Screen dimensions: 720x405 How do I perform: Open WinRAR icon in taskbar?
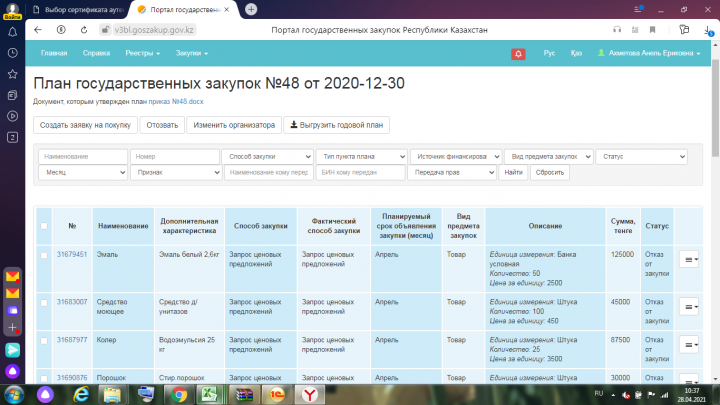click(244, 394)
